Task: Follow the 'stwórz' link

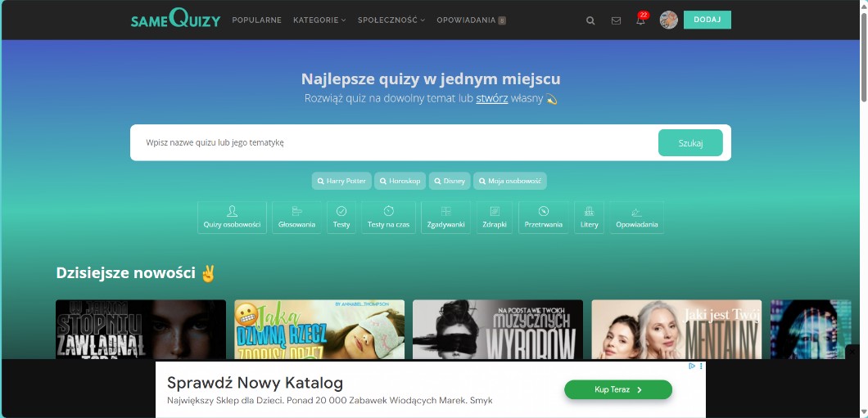Action: pyautogui.click(x=492, y=99)
